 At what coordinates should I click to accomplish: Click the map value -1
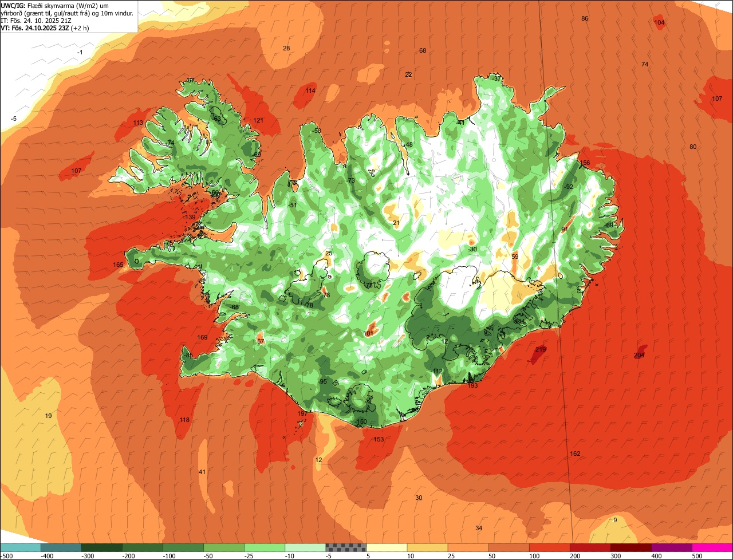coord(80,52)
